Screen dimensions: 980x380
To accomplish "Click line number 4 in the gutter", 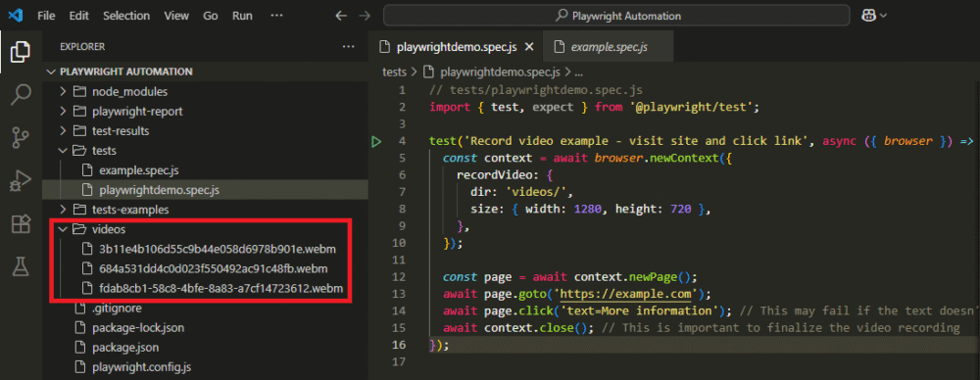I will 403,142.
